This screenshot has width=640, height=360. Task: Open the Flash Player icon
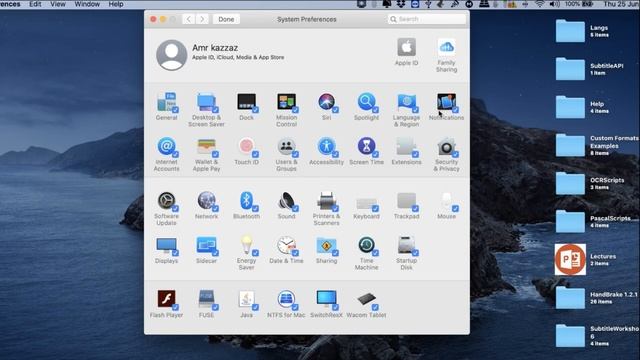coord(167,300)
